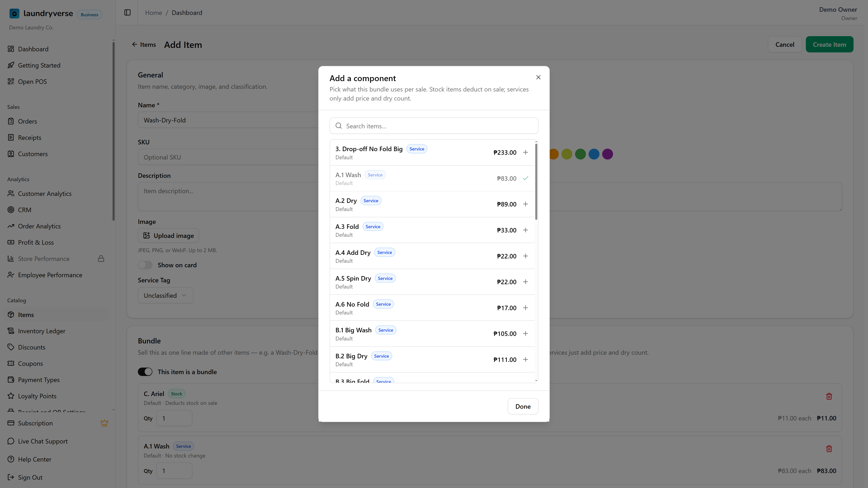Image resolution: width=868 pixels, height=488 pixels.
Task: Click the Upload image button
Action: click(168, 236)
